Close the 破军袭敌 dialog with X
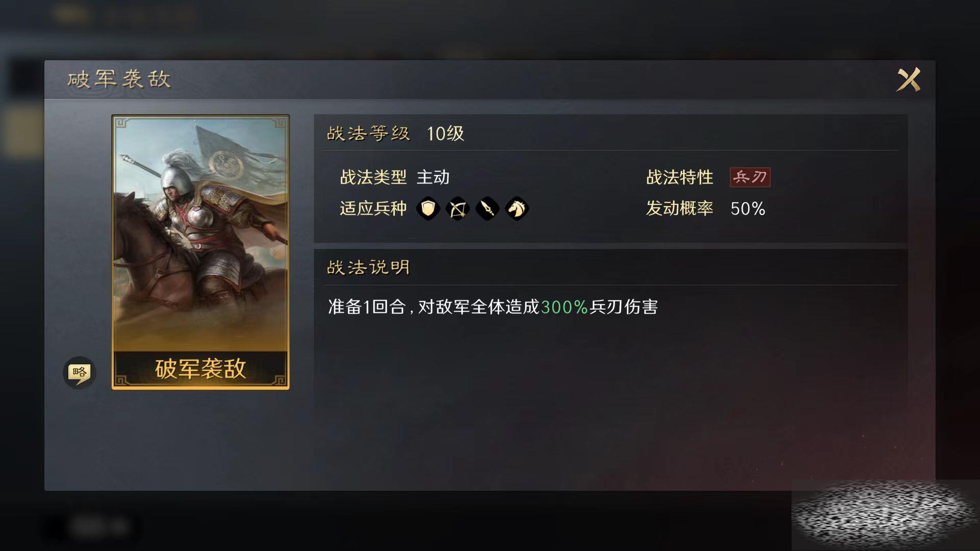Viewport: 980px width, 551px height. 909,80
